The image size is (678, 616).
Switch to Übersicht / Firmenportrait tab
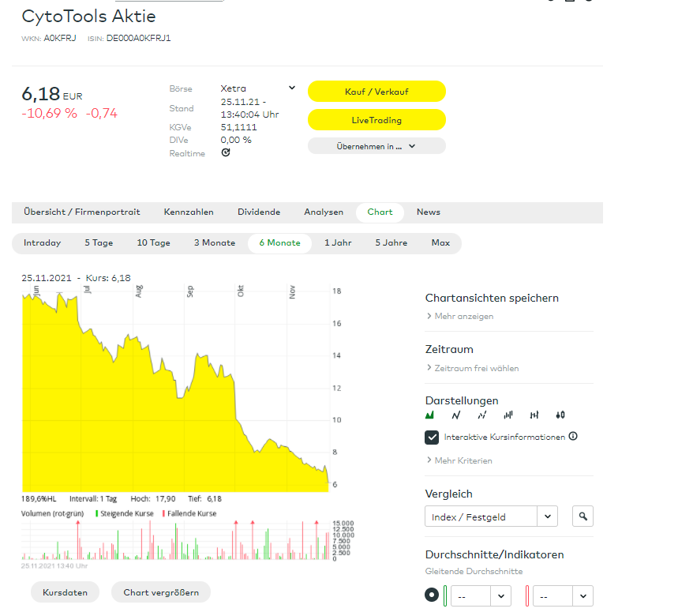click(x=82, y=212)
